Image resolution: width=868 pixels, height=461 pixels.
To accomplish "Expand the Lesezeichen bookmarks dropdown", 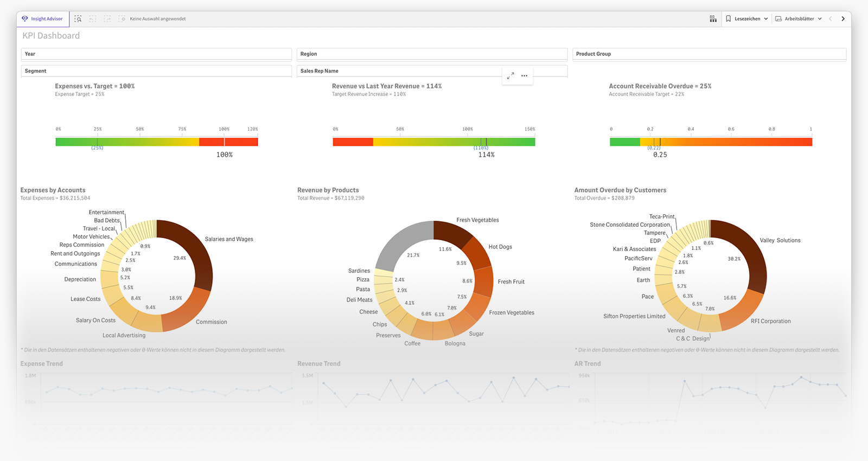I will coord(747,19).
